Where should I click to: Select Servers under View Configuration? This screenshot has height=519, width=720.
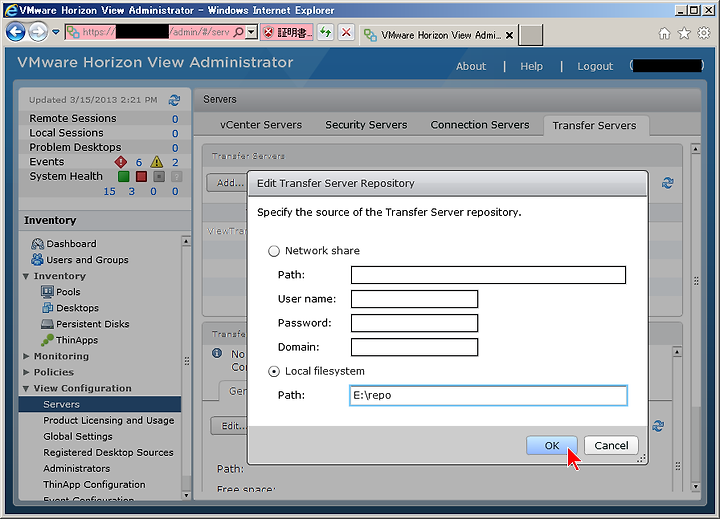pos(100,404)
